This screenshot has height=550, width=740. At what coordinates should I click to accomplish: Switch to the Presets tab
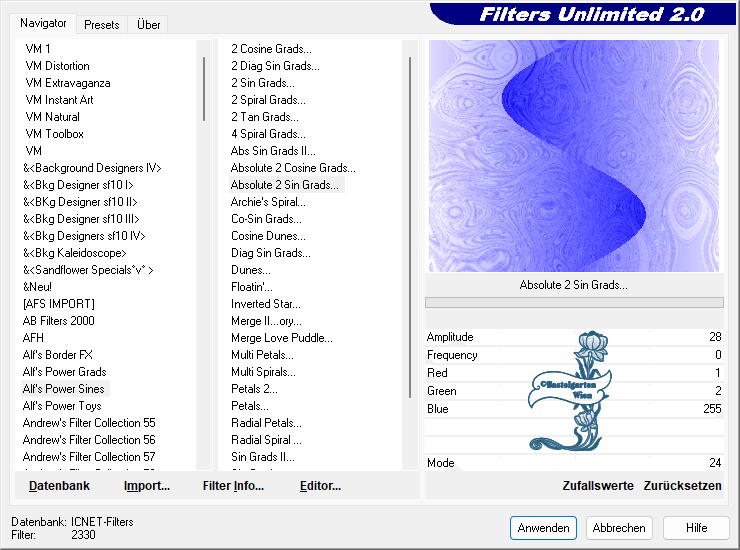(101, 24)
